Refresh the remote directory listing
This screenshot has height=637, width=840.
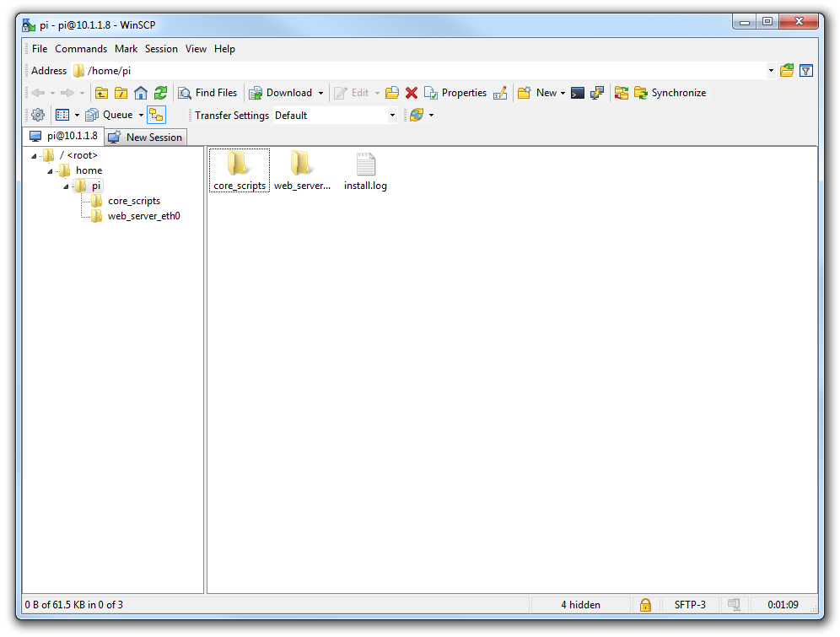point(160,93)
